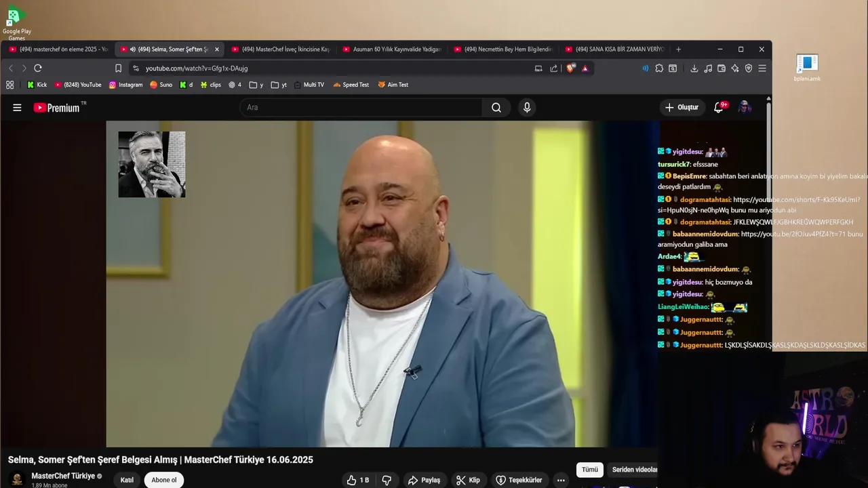The height and width of the screenshot is (488, 868).
Task: Switch to Asuman 60 Yıllık Kayınvalide tab
Action: coord(392,49)
